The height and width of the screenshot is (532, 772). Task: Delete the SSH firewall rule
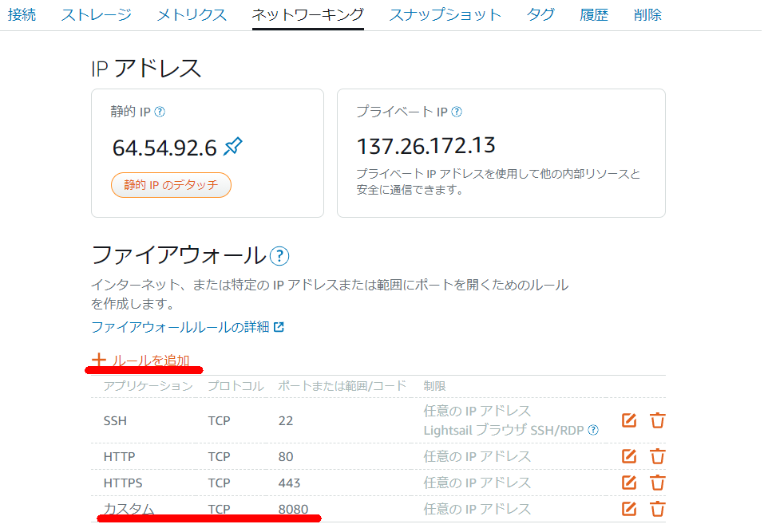click(657, 420)
